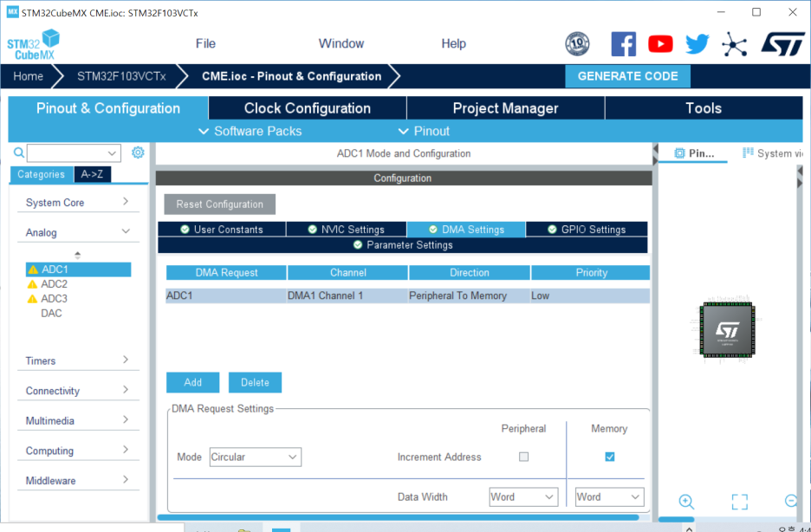
Task: Switch to A->Z sorting tab
Action: [x=92, y=174]
